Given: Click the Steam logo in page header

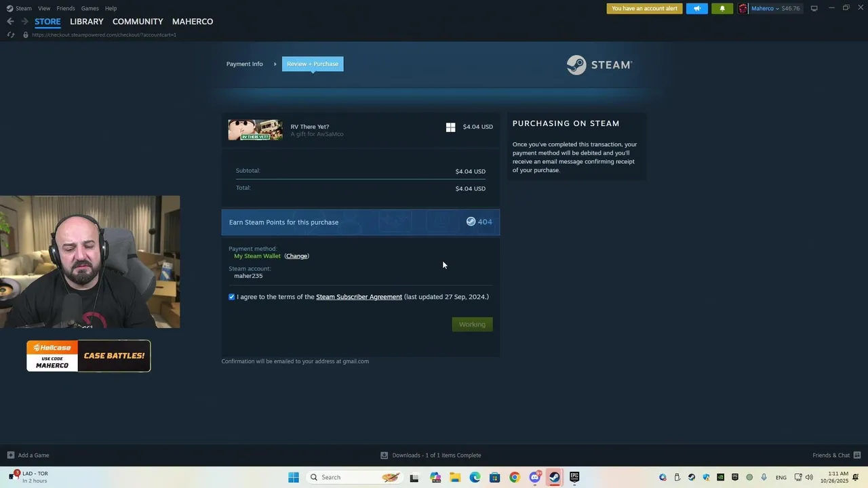Looking at the screenshot, I should [x=599, y=64].
